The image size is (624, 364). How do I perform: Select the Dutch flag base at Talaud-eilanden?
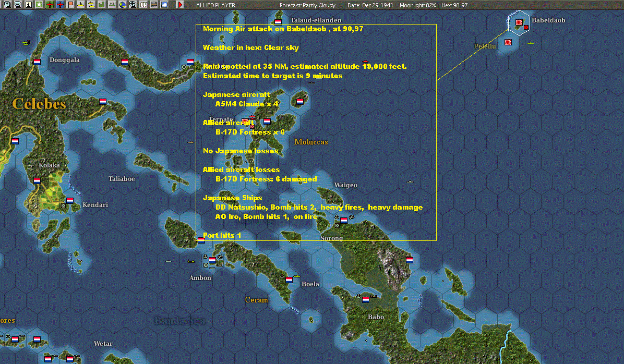coord(278,22)
